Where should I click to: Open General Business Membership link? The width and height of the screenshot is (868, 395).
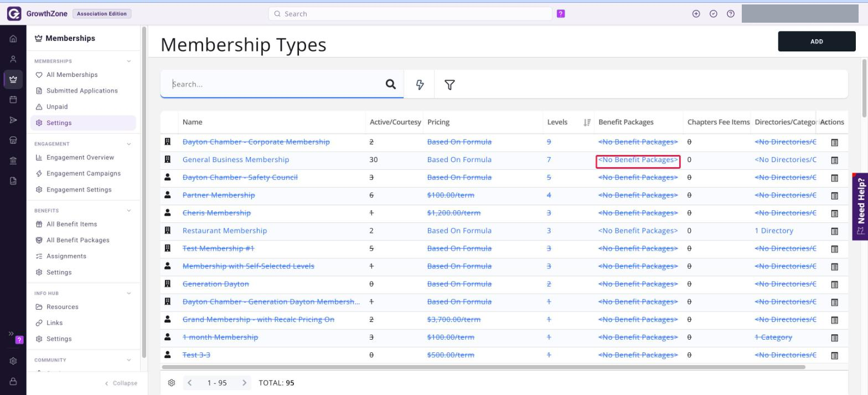[236, 160]
